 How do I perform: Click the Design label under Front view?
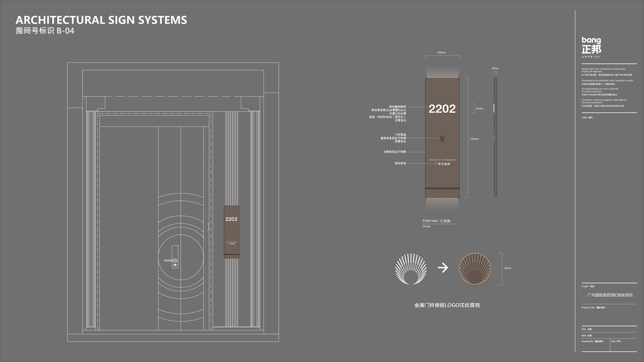(427, 226)
